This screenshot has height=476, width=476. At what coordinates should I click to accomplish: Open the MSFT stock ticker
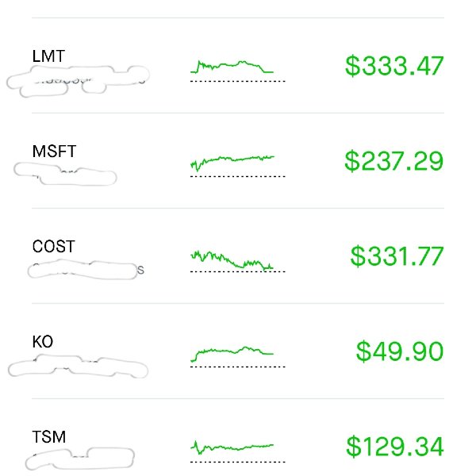pos(54,152)
